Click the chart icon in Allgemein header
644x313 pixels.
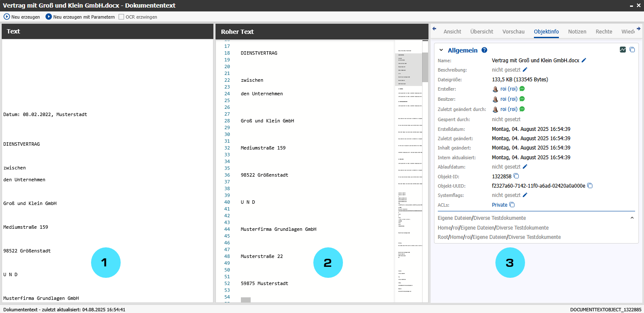coord(622,50)
